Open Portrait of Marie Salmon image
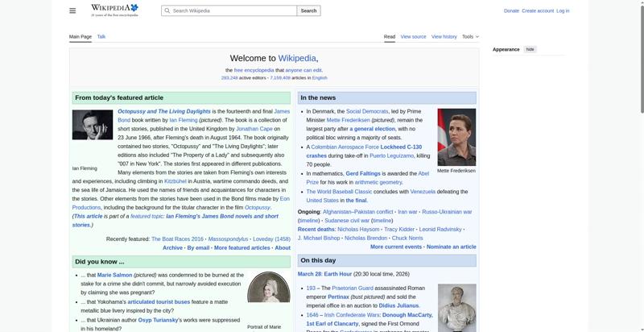 268,295
